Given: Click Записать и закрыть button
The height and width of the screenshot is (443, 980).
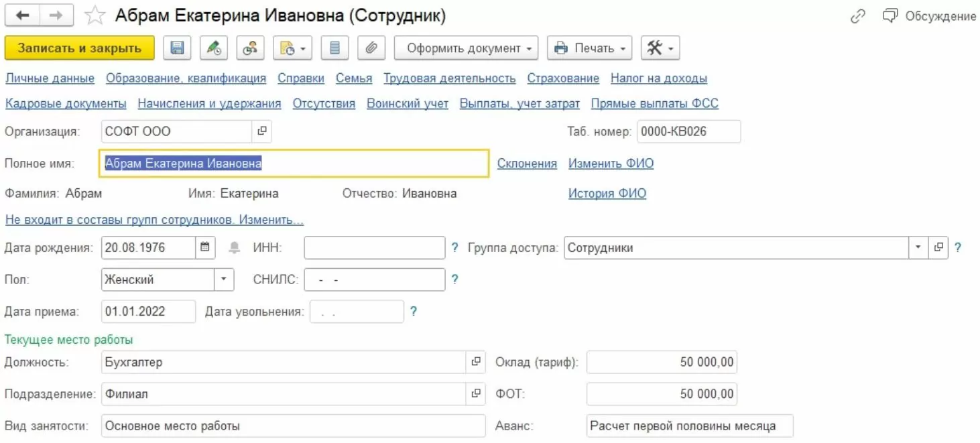Looking at the screenshot, I should coord(80,48).
